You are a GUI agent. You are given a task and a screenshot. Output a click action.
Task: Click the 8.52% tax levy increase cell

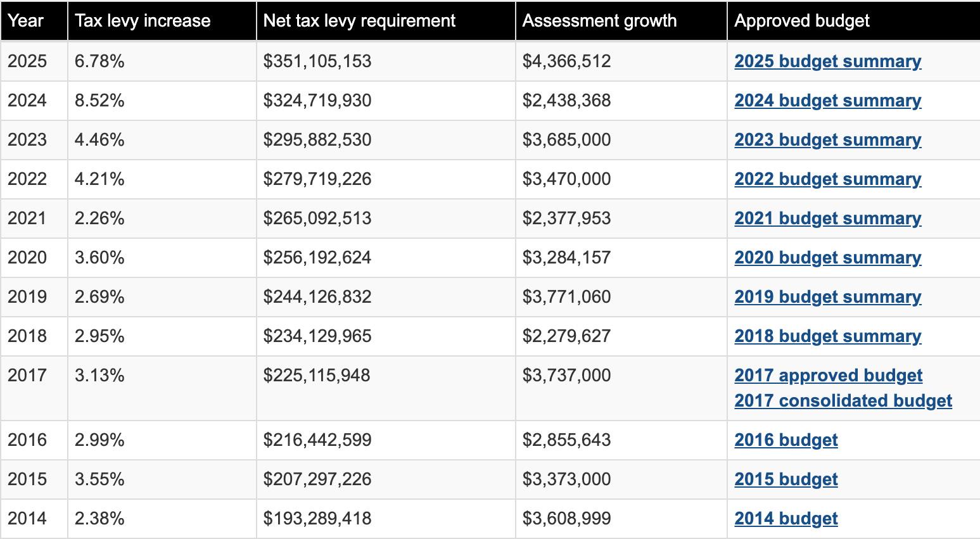click(x=99, y=101)
